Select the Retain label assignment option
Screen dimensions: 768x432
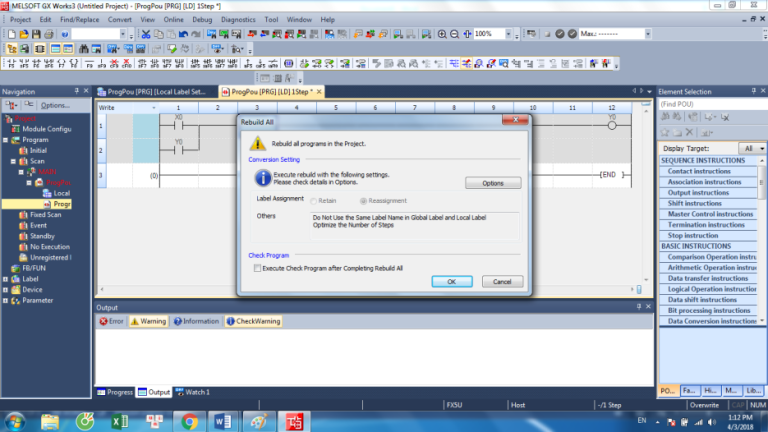(x=311, y=200)
